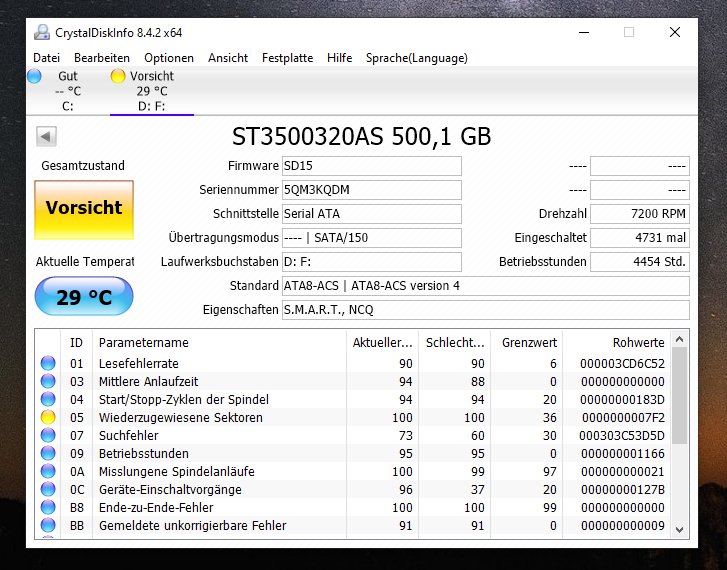
Task: Click the Gesamtzustand label
Action: [x=83, y=166]
